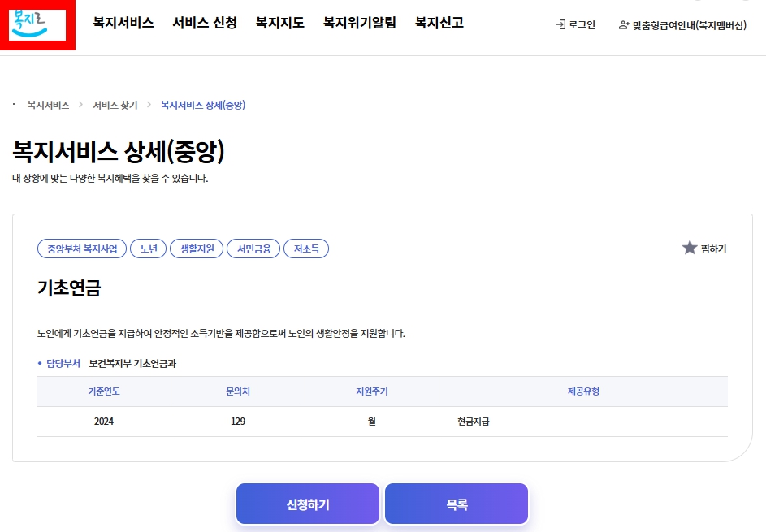Image resolution: width=766 pixels, height=532 pixels.
Task: Click the 지원주기 column header
Action: 372,391
